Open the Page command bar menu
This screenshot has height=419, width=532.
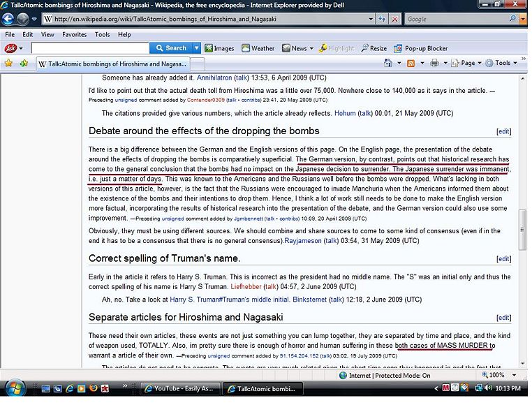coord(466,63)
